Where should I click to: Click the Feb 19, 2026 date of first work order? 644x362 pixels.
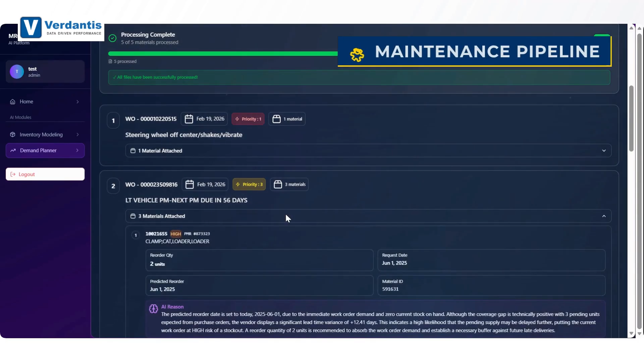tap(210, 119)
